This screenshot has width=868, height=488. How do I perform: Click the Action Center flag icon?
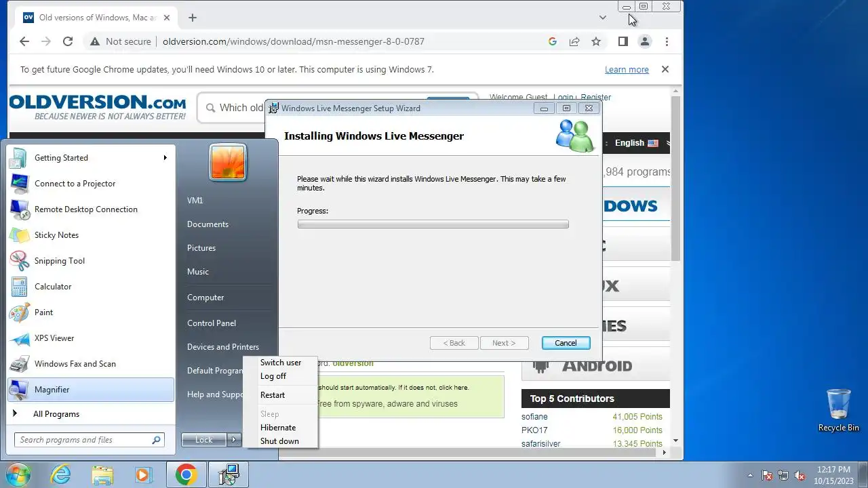pyautogui.click(x=767, y=475)
